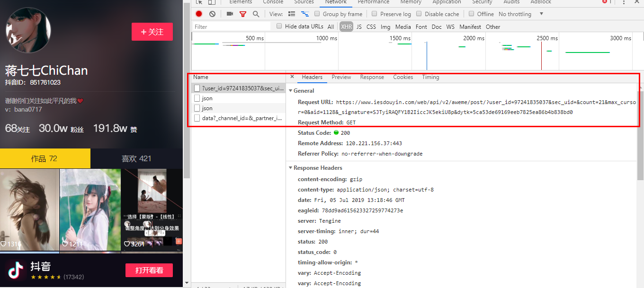Click file icon of first ?user_id request

coord(197,88)
